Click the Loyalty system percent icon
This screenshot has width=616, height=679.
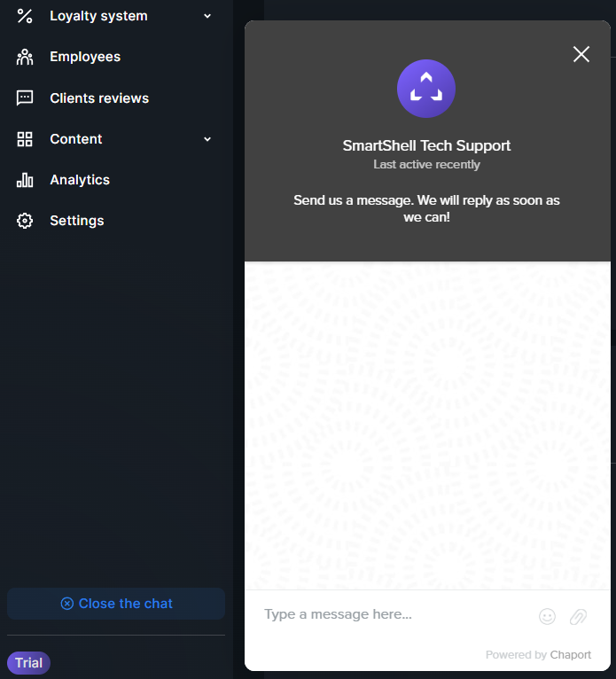pos(25,16)
